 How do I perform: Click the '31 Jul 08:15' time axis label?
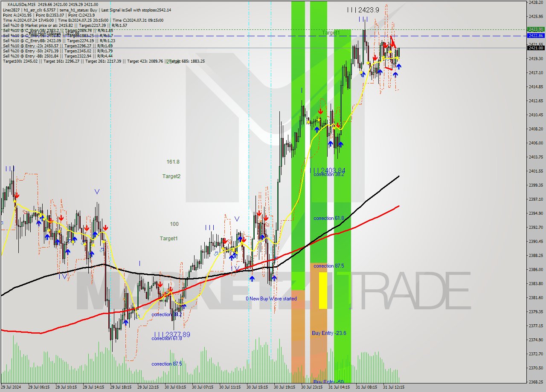click(366, 387)
